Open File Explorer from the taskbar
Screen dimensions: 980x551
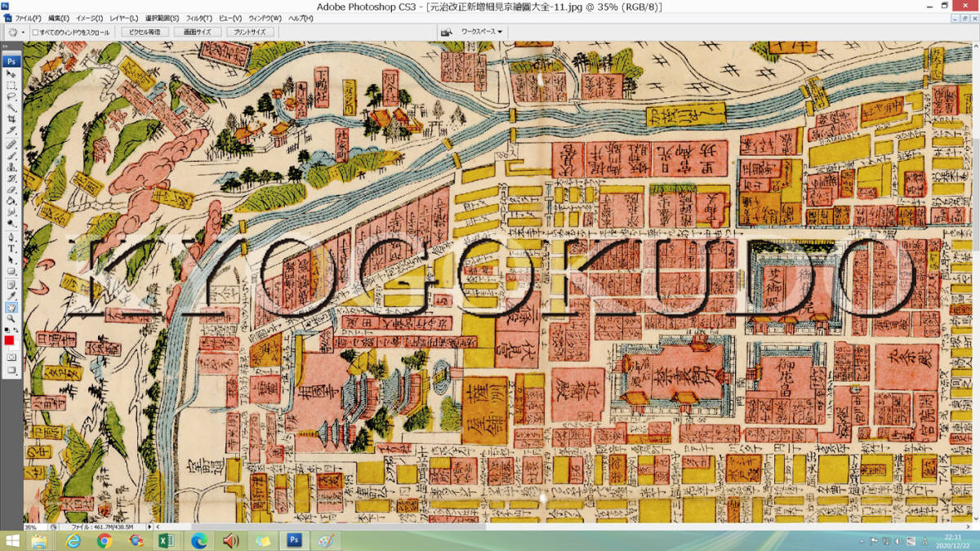39,541
